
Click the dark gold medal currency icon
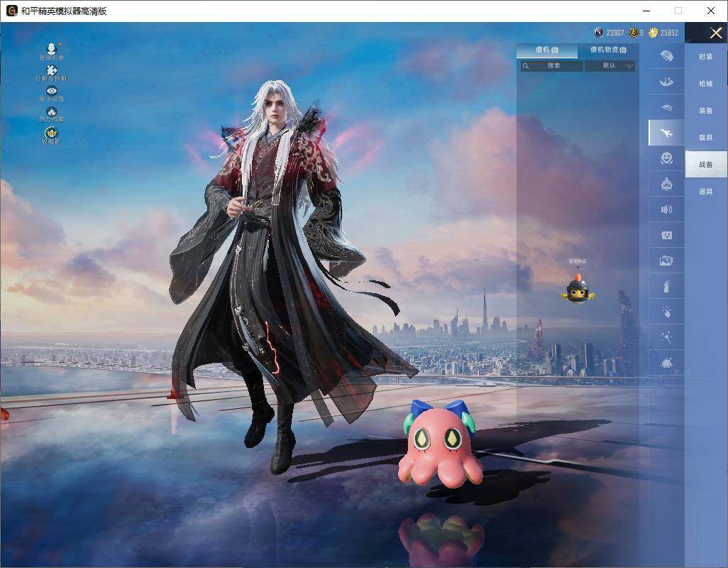click(x=634, y=33)
